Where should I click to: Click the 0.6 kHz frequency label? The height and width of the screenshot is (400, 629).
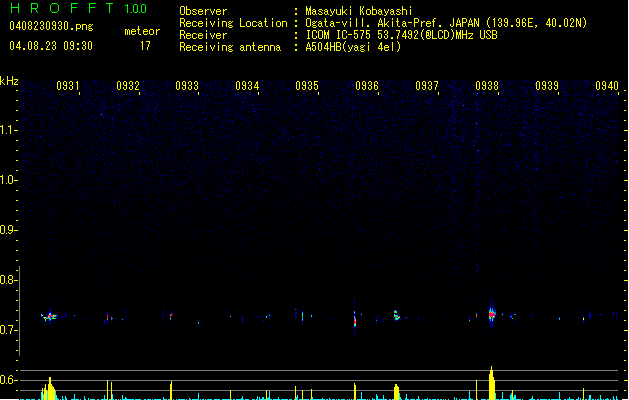[x=8, y=380]
